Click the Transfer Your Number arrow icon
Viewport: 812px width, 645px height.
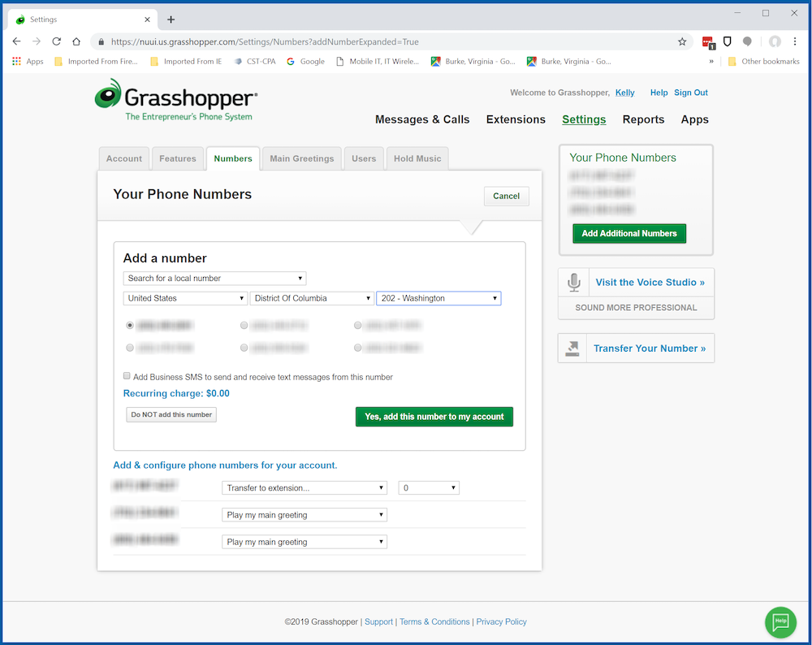click(x=572, y=348)
